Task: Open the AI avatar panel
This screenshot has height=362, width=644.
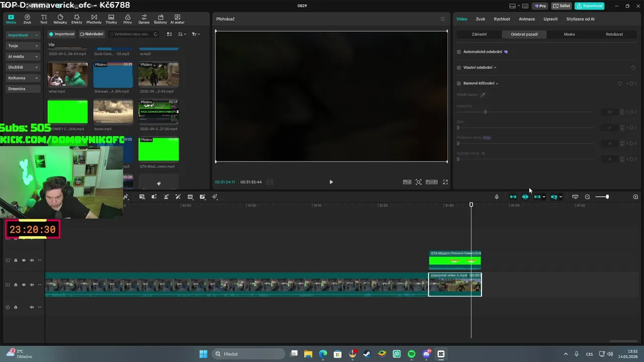Action: (177, 19)
